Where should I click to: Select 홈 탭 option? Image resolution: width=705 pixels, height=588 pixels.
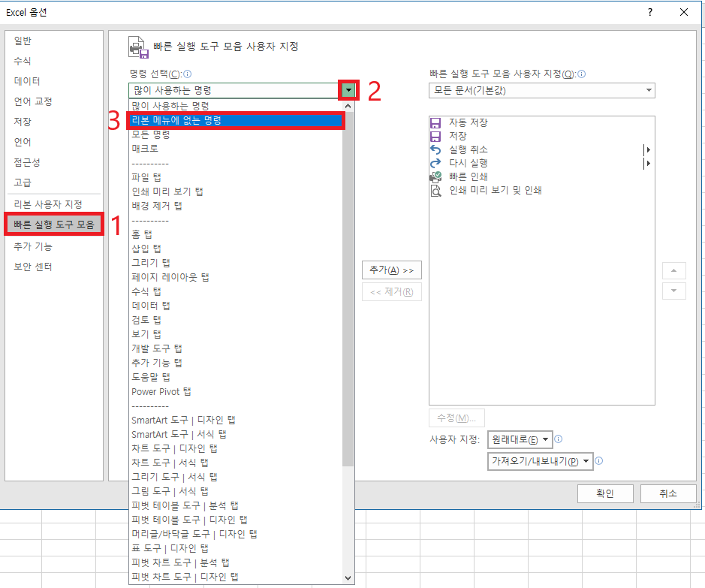(x=236, y=234)
